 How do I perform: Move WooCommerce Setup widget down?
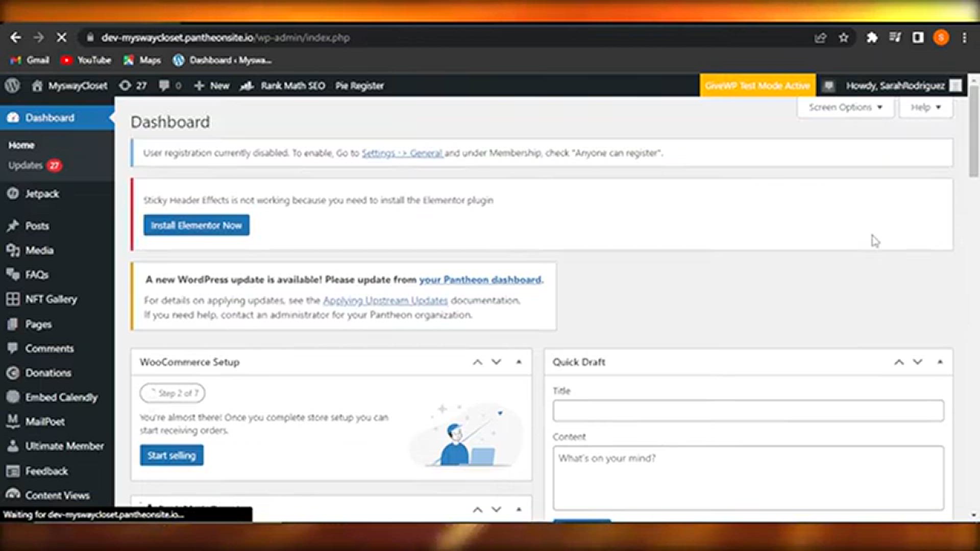[496, 362]
